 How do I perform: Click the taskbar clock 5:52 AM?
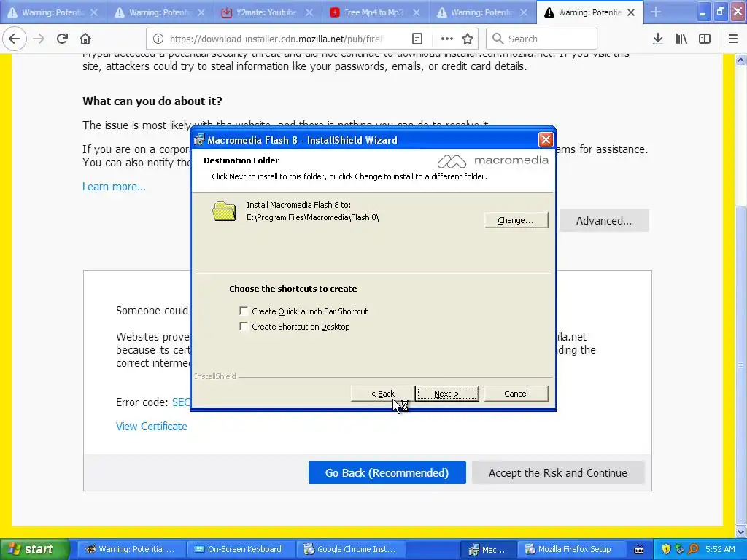click(720, 549)
